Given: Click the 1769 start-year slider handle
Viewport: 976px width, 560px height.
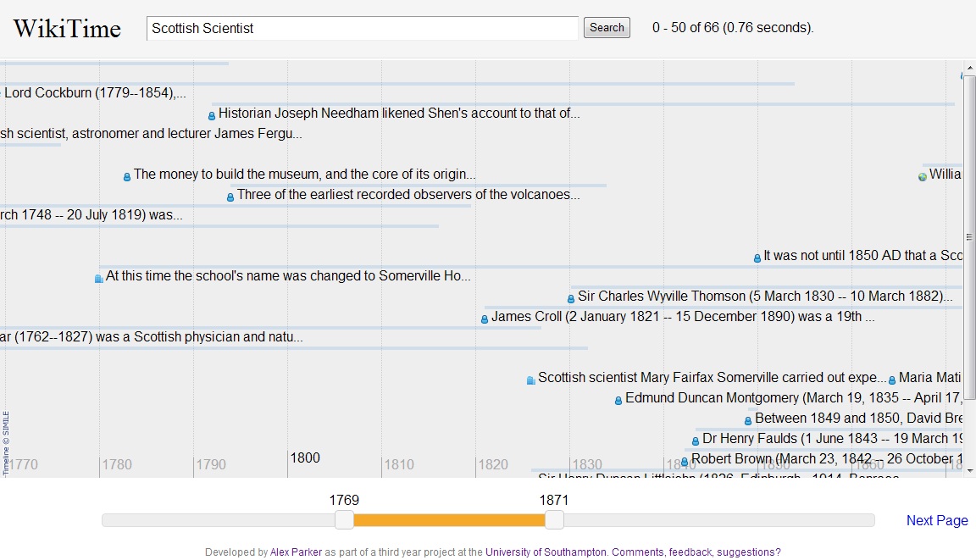Looking at the screenshot, I should 344,519.
